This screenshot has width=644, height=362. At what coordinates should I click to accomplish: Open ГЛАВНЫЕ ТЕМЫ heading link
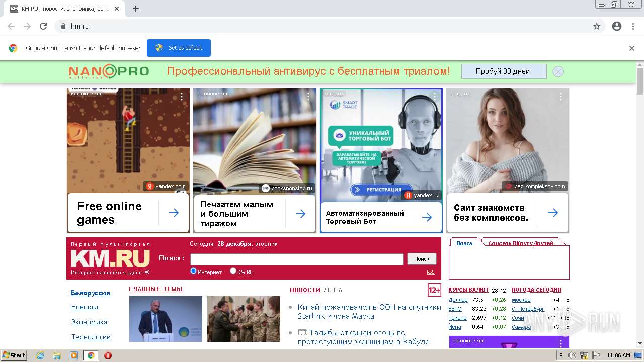click(155, 289)
